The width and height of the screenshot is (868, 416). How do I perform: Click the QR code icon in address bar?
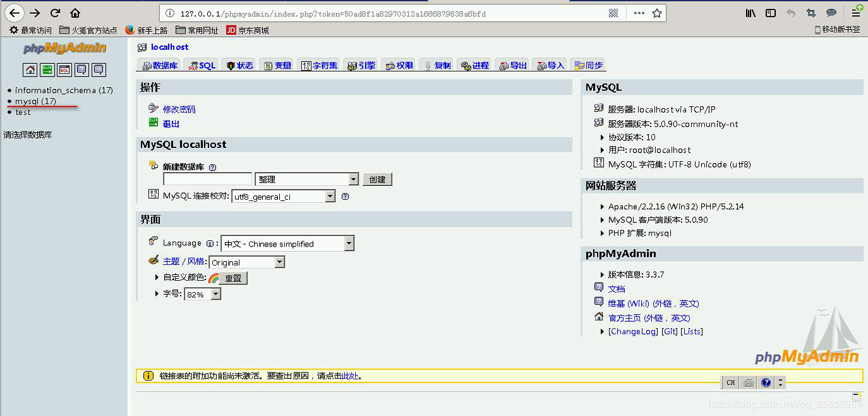coord(613,13)
